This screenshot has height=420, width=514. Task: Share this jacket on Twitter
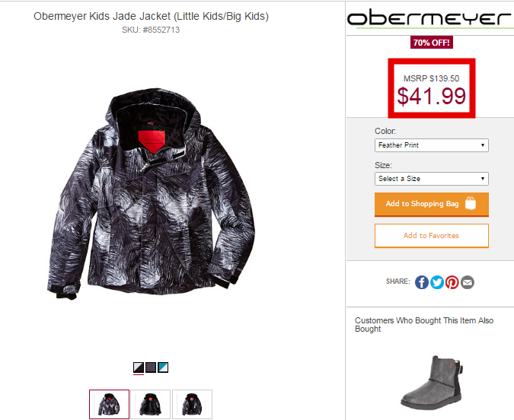(436, 282)
